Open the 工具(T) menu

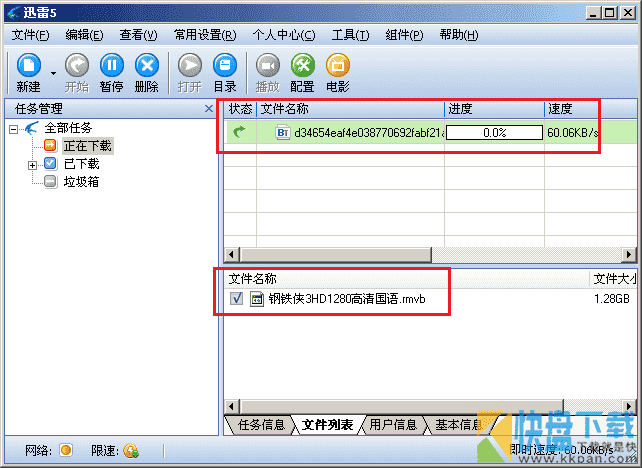point(350,35)
